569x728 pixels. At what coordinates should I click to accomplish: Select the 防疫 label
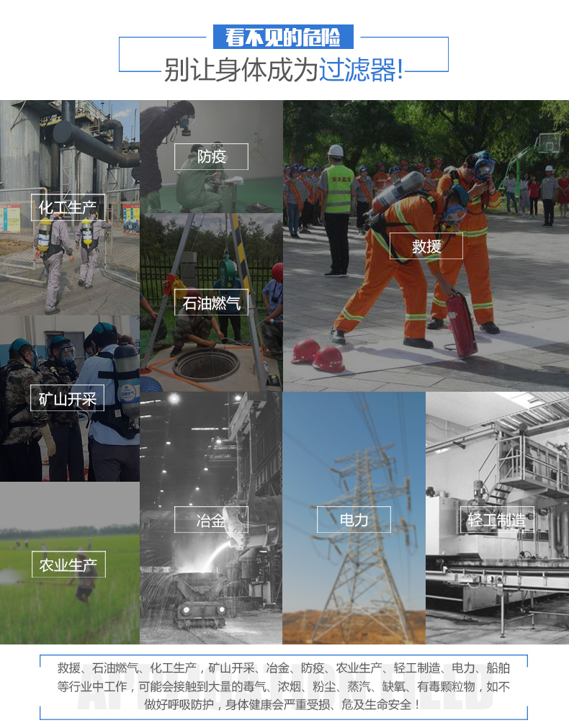(x=211, y=156)
